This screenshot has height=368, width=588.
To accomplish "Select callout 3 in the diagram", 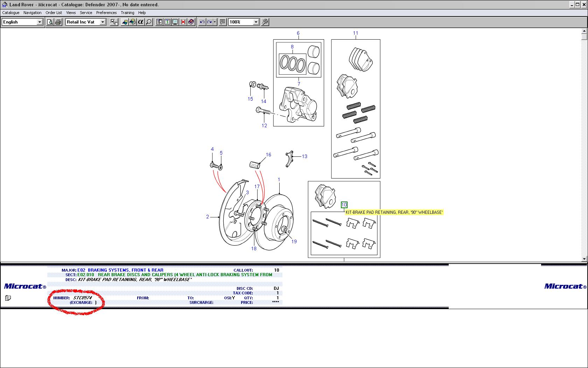I will (x=247, y=192).
